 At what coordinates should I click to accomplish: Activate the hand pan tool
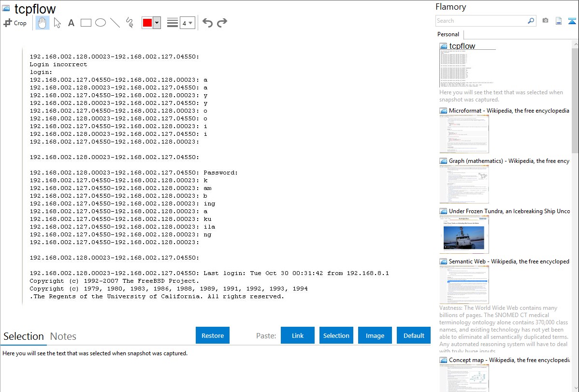[42, 23]
